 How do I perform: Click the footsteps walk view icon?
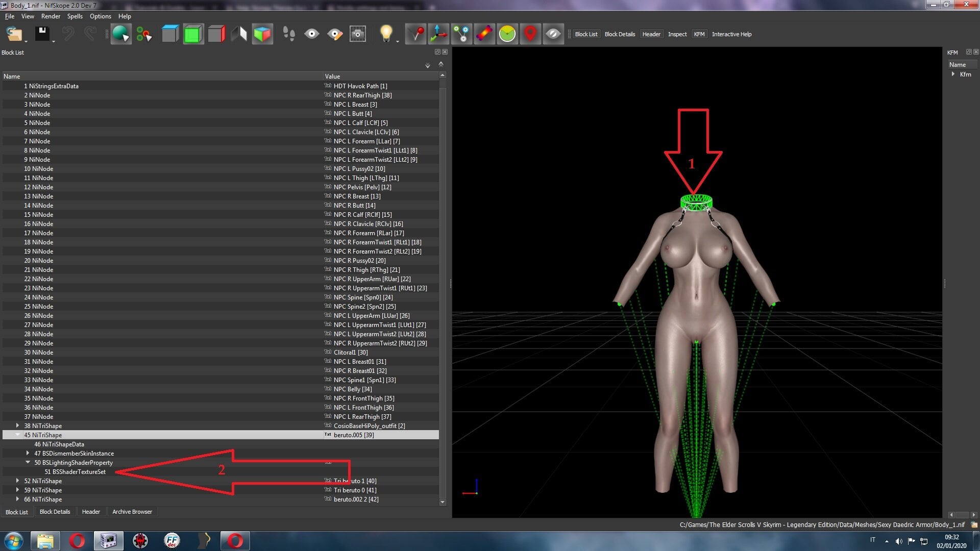[289, 34]
